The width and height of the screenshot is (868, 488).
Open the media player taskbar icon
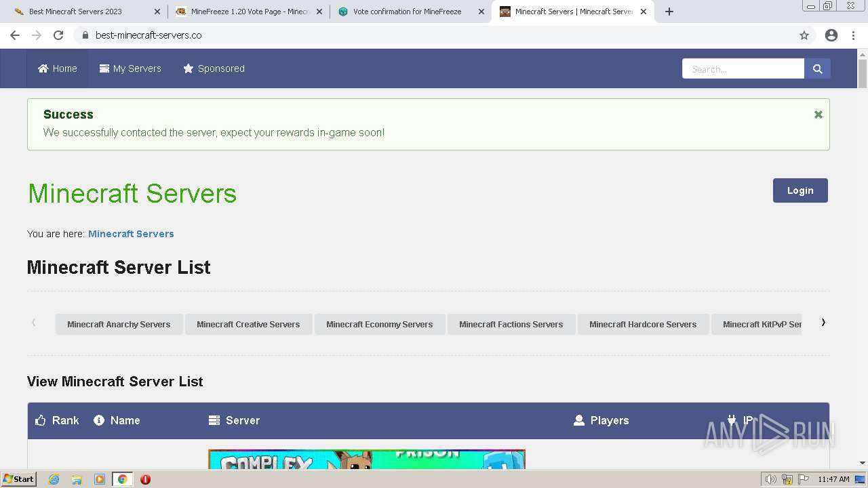pos(100,479)
